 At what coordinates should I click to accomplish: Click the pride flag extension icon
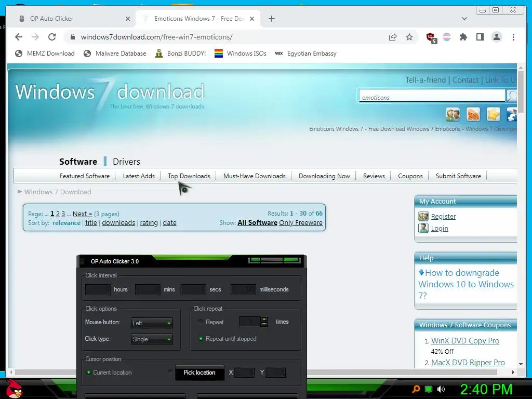pyautogui.click(x=447, y=37)
